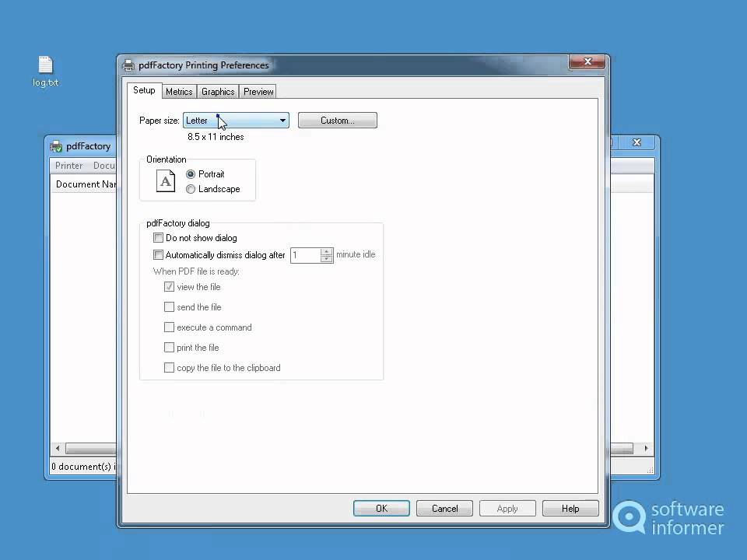Switch to the Graphics tab
Image resolution: width=747 pixels, height=560 pixels.
click(218, 92)
